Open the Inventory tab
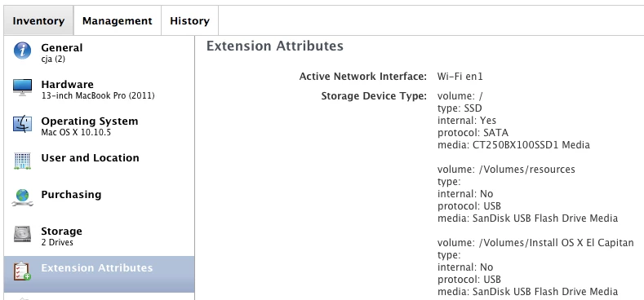 pos(38,20)
